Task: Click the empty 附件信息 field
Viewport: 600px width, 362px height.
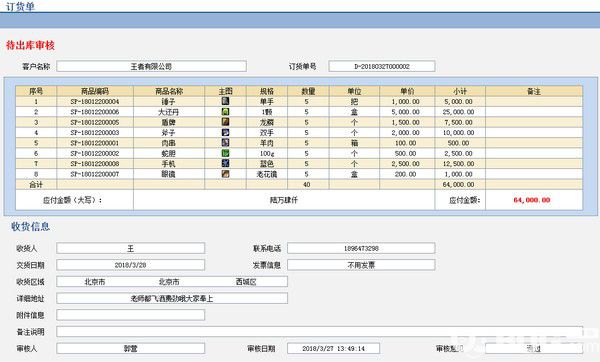Action: click(130, 315)
